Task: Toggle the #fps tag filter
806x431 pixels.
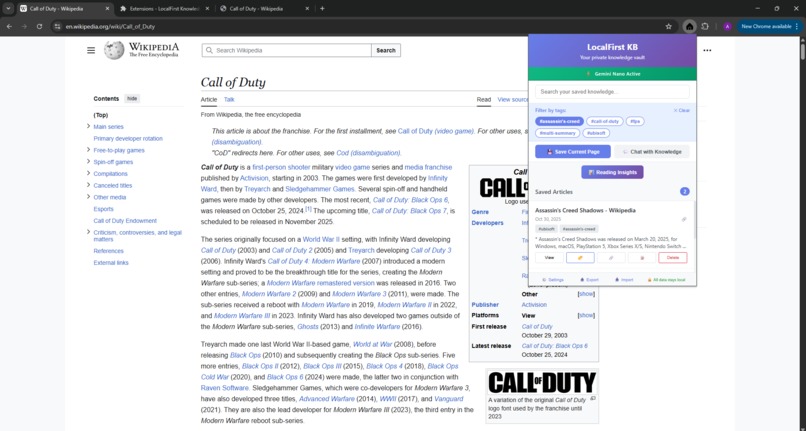Action: click(x=635, y=121)
